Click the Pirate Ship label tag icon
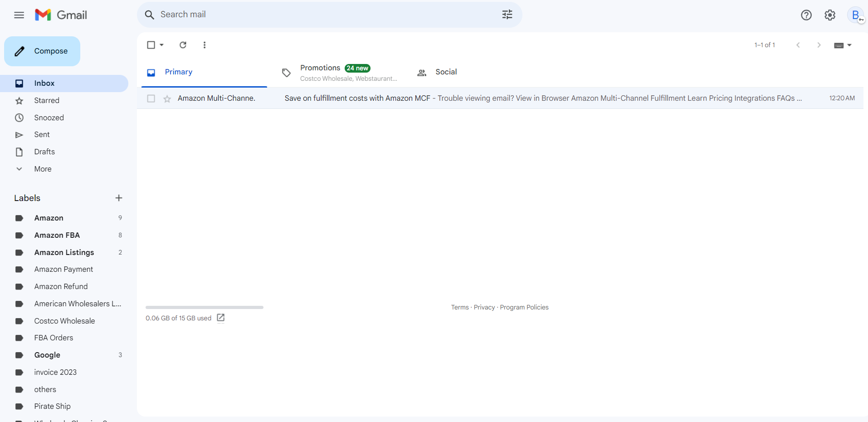 (19, 407)
